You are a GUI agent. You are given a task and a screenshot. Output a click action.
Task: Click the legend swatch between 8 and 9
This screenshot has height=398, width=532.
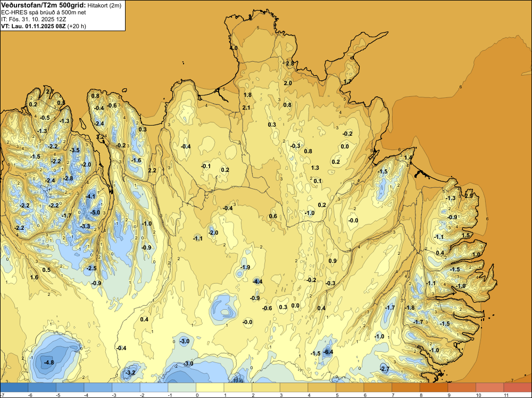pos(434,387)
